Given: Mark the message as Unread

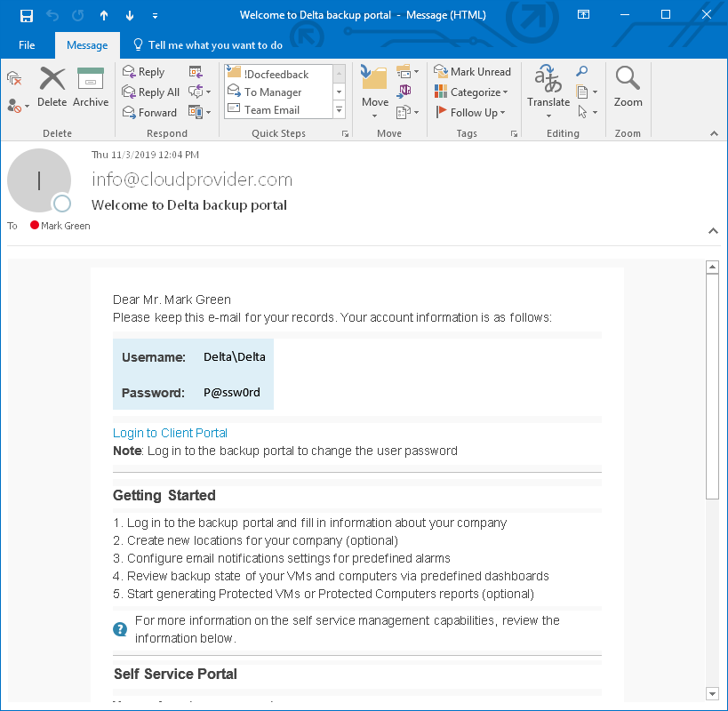Looking at the screenshot, I should (472, 71).
